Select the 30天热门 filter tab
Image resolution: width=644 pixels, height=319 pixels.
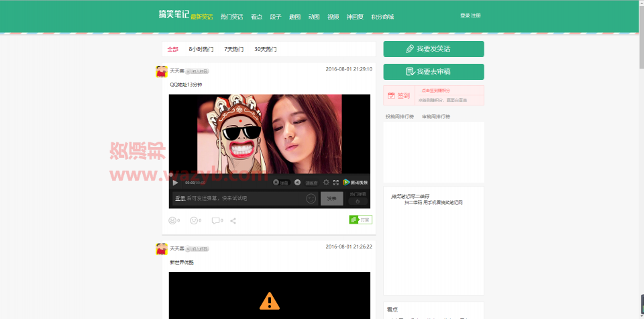266,49
